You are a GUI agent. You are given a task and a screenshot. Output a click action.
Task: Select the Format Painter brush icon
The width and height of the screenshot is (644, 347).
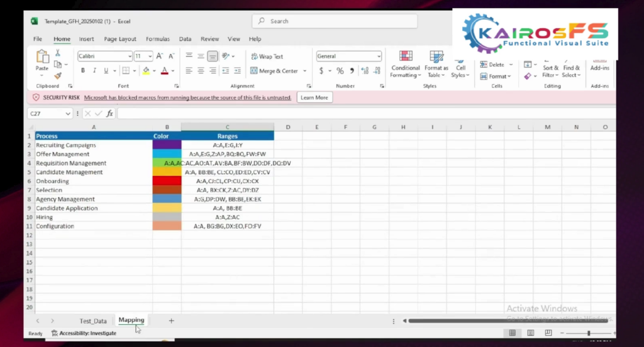(x=58, y=75)
